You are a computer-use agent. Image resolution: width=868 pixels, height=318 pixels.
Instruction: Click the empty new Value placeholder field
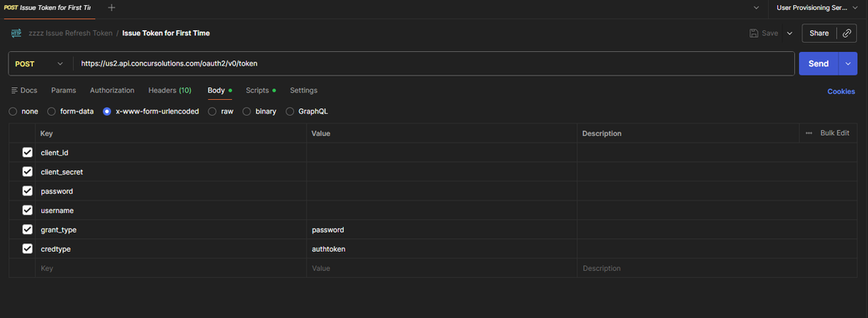[442, 268]
